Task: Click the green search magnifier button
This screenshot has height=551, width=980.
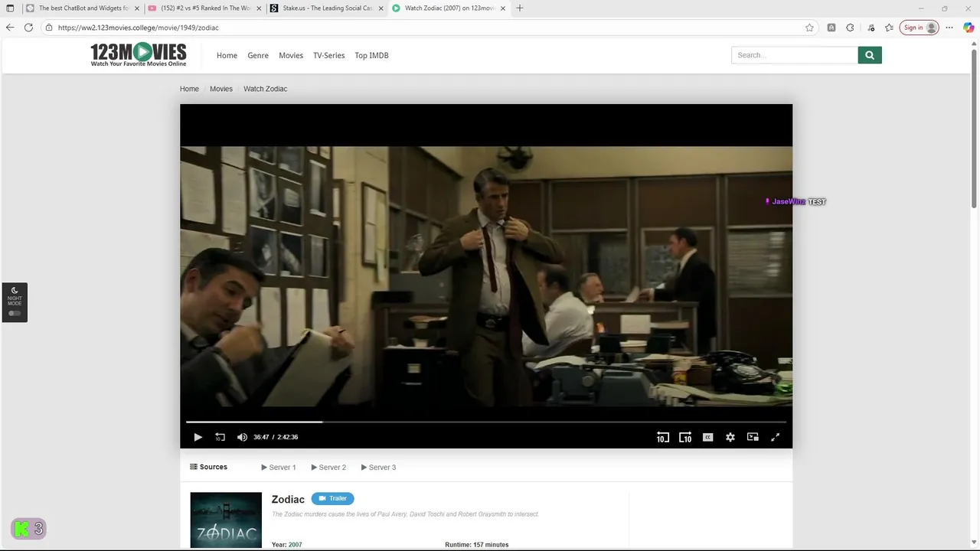Action: coord(870,55)
